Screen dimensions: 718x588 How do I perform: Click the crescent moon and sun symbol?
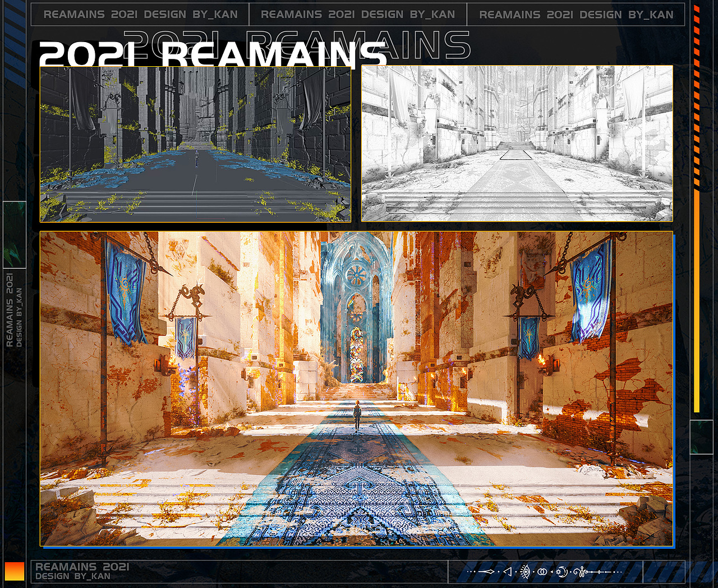tap(562, 572)
